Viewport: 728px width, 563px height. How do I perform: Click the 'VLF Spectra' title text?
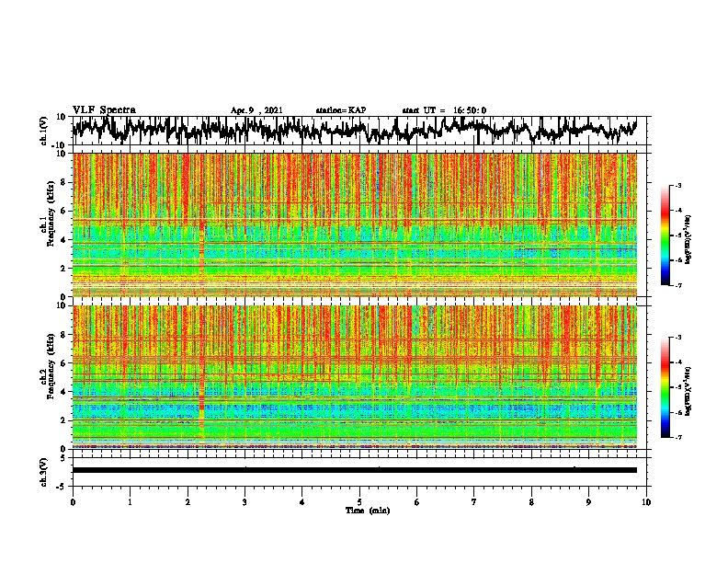pos(104,109)
